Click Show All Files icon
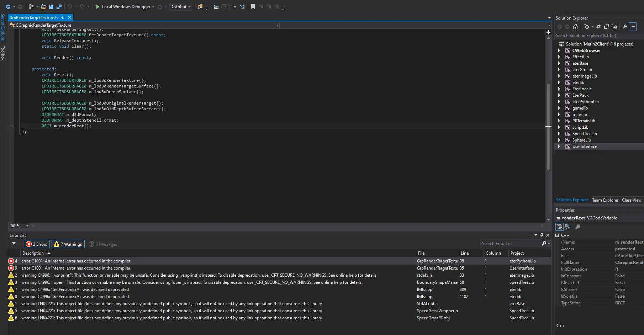Viewport: 644px width, 335px height. pos(614,27)
